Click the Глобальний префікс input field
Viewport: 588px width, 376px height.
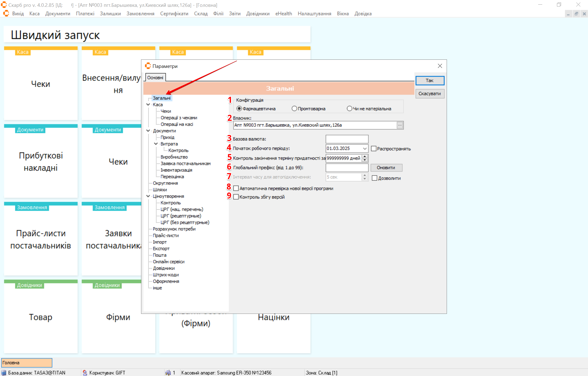[347, 168]
